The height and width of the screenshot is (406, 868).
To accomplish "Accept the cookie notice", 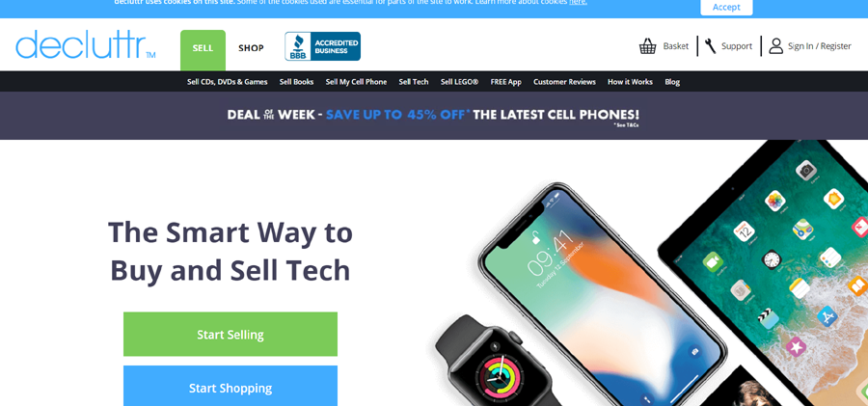I will [726, 7].
